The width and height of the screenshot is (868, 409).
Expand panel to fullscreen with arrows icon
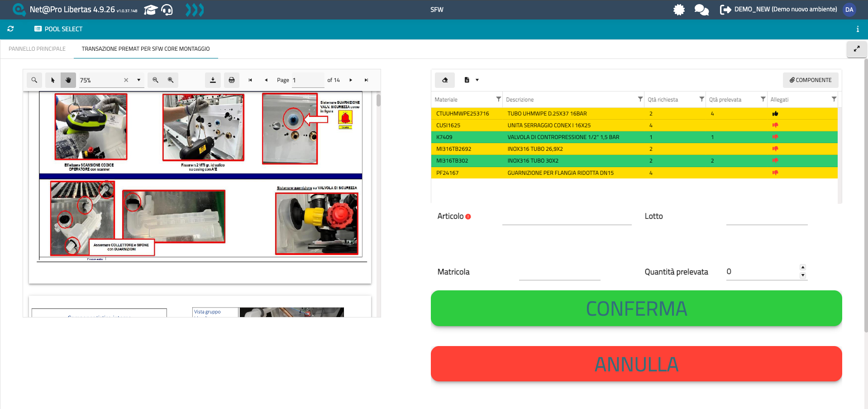click(x=857, y=49)
